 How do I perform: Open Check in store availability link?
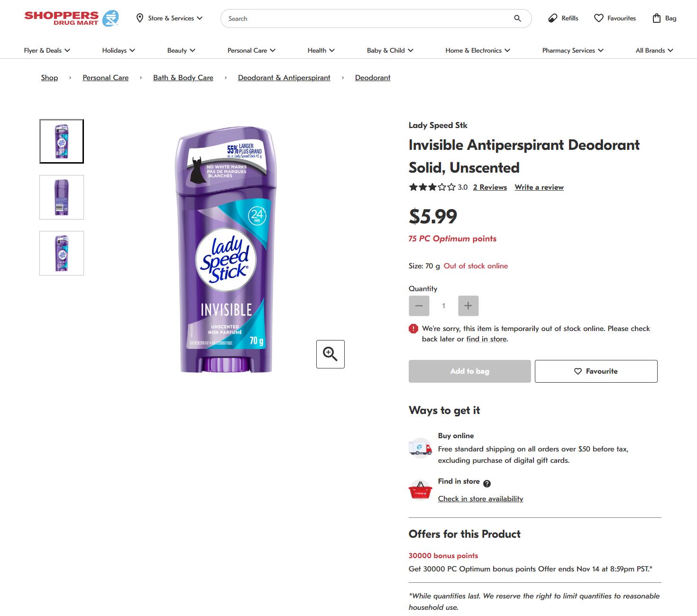(x=480, y=499)
